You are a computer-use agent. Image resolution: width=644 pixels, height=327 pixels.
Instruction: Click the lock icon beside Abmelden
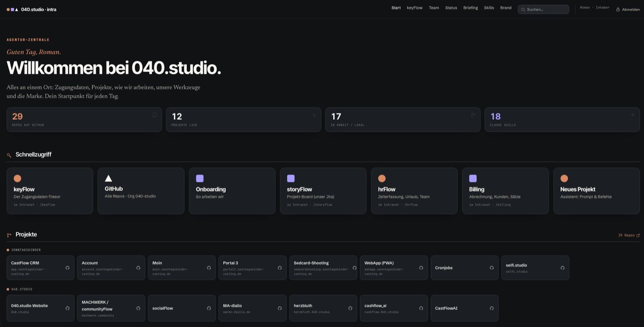(x=618, y=9)
